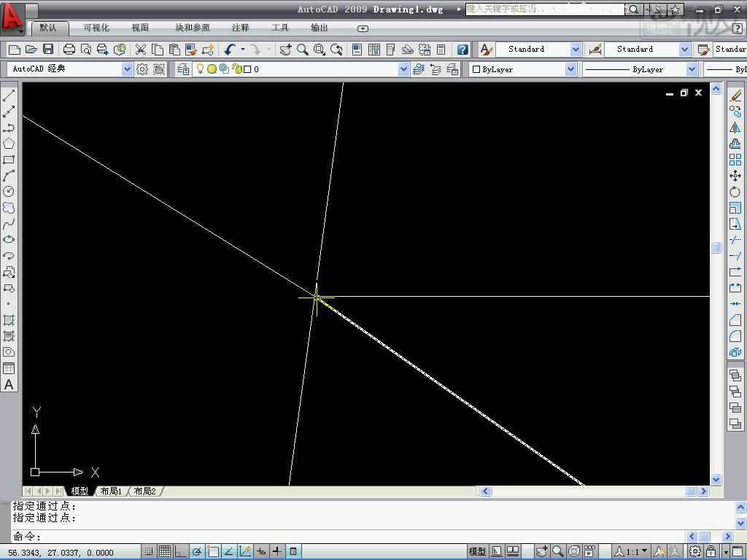Select the Mirror tool
Viewport: 747px width, 560px height.
pyautogui.click(x=735, y=128)
